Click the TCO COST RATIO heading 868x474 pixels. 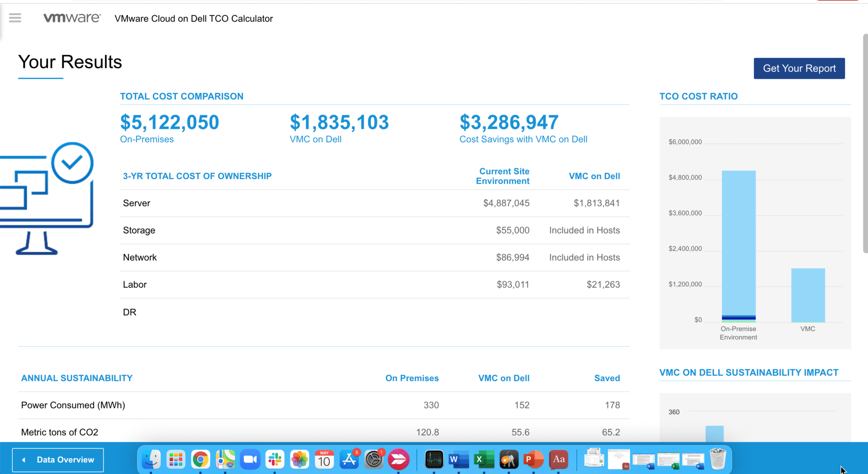pos(698,97)
